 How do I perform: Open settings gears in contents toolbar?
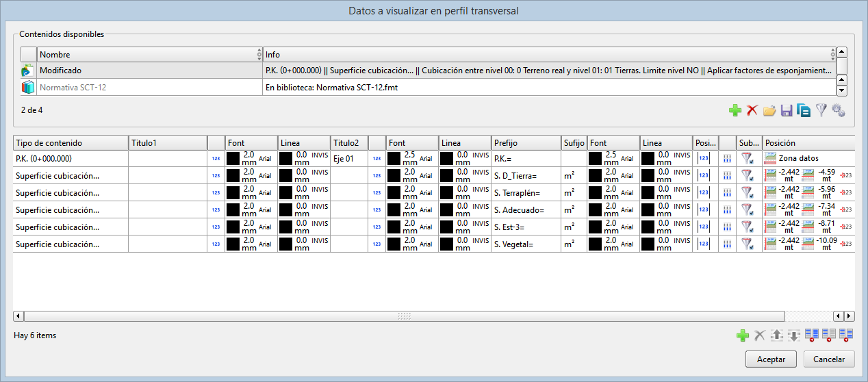click(839, 110)
